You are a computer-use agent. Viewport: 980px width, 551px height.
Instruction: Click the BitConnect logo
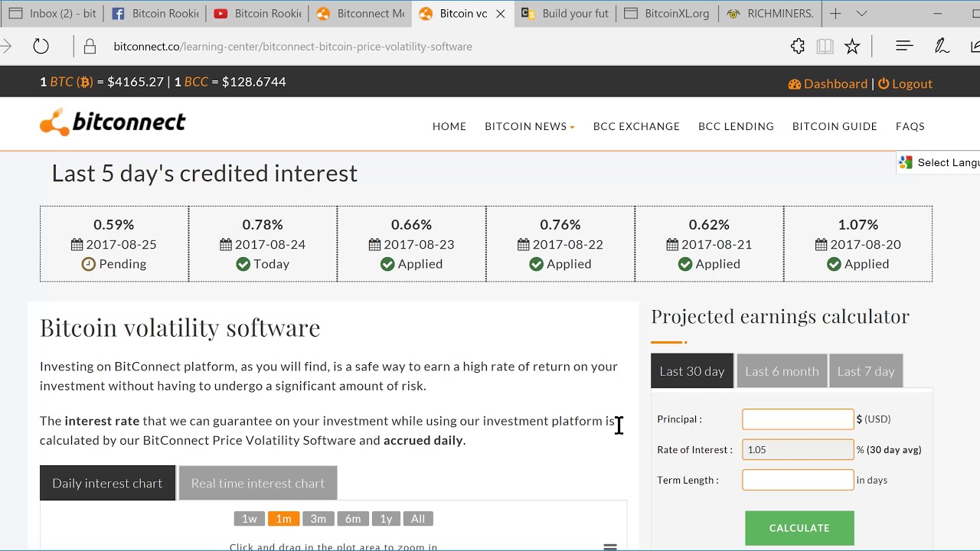pyautogui.click(x=113, y=122)
